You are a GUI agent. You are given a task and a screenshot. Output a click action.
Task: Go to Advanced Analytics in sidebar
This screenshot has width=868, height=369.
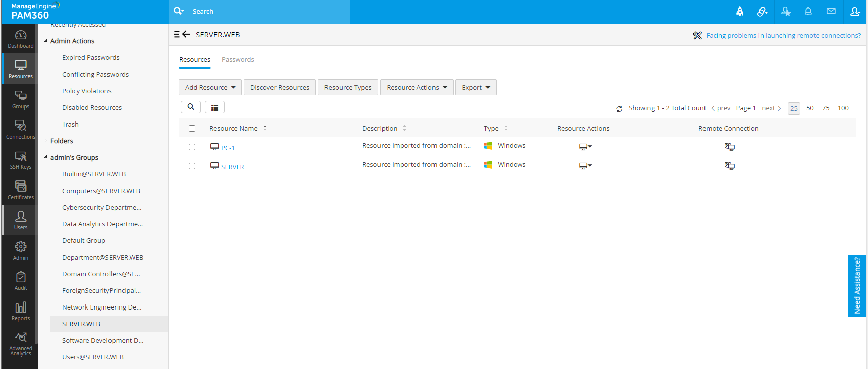20,344
